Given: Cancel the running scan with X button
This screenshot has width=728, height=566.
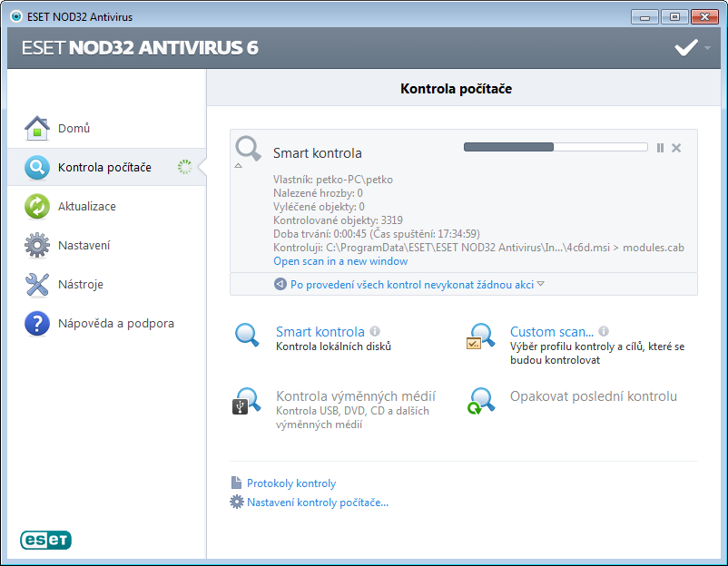Looking at the screenshot, I should pyautogui.click(x=676, y=148).
